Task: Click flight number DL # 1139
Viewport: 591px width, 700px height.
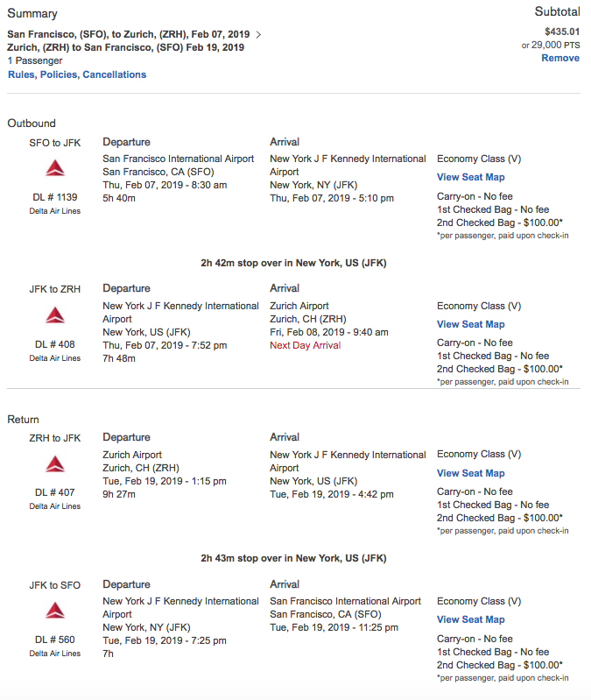Action: tap(55, 198)
